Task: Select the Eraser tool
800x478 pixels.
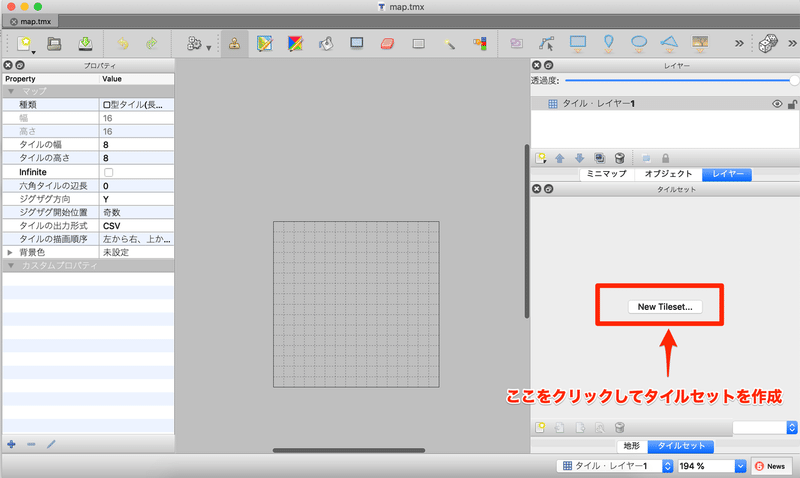Action: (x=388, y=43)
